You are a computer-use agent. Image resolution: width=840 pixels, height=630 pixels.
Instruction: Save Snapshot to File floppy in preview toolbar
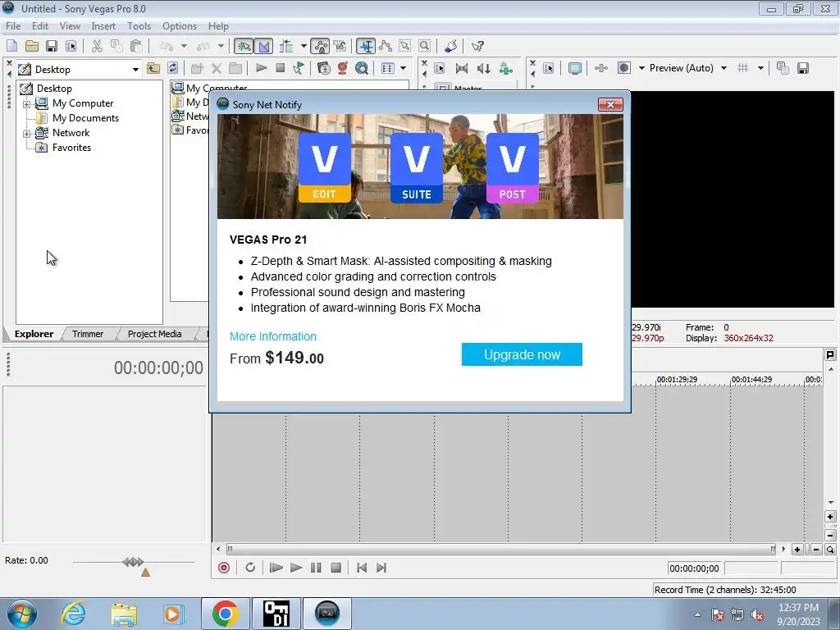[x=802, y=68]
